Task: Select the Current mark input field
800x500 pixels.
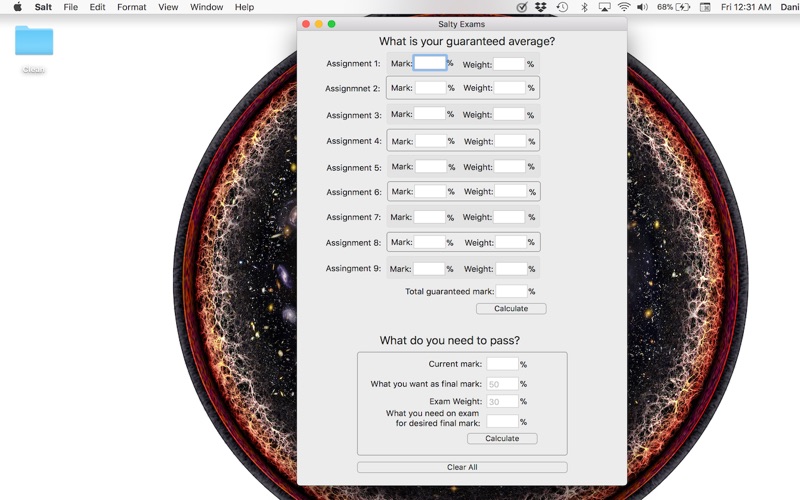Action: (503, 364)
